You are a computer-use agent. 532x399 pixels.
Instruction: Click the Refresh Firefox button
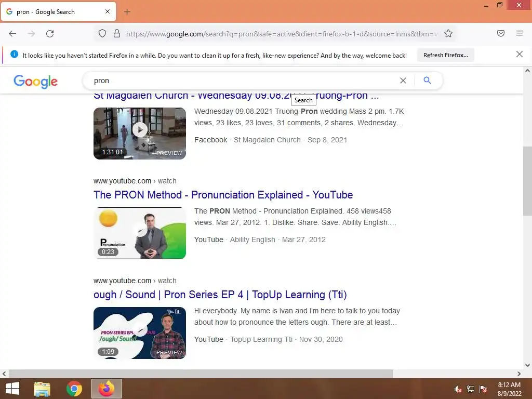pos(445,55)
